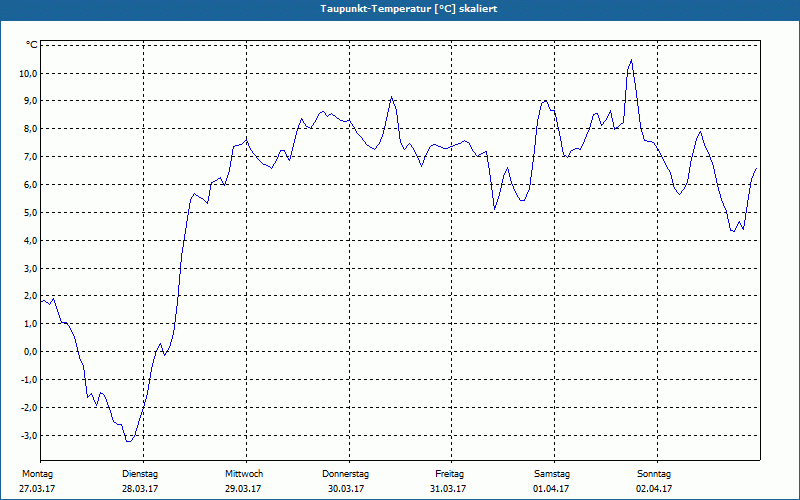Click the date 28.03.17
This screenshot has height=500, width=800.
(140, 489)
